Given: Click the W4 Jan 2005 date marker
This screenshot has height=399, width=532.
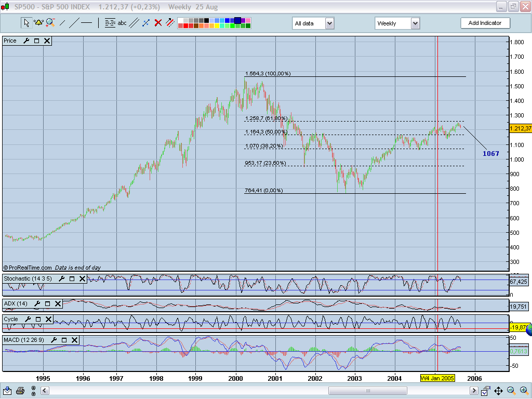Looking at the screenshot, I should point(437,378).
